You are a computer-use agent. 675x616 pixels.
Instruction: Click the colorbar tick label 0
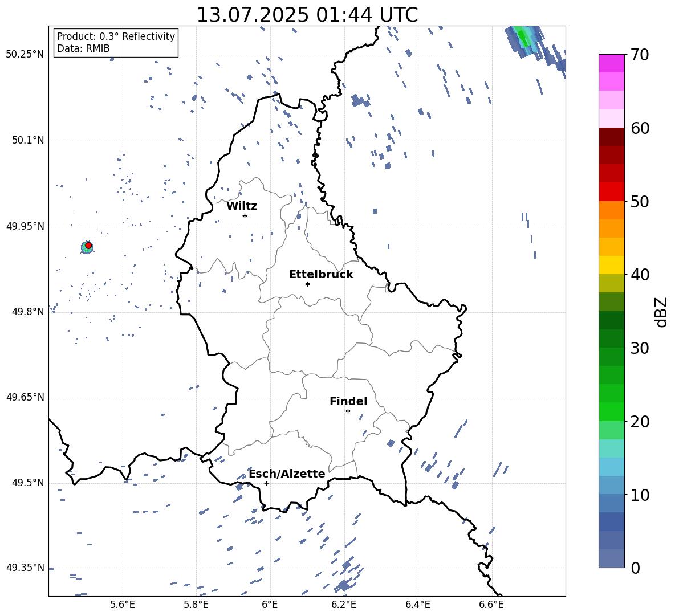pos(635,568)
